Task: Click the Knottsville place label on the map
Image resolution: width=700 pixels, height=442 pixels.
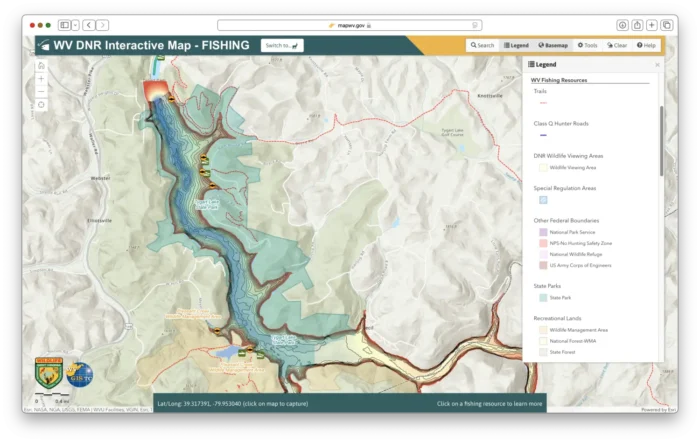Action: point(490,96)
